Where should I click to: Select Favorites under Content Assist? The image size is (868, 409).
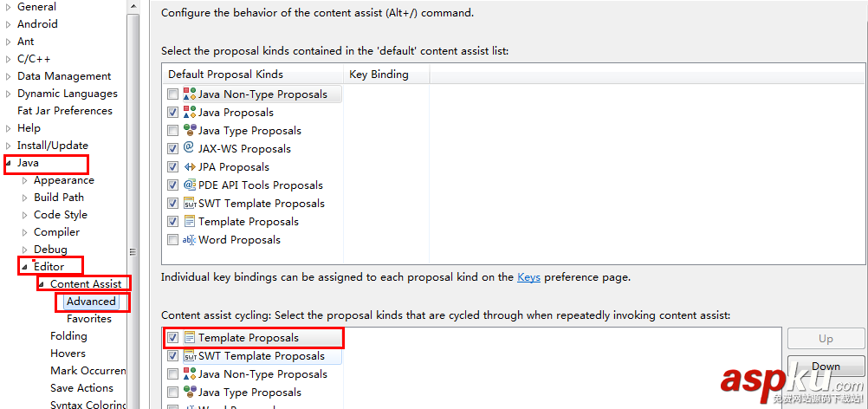click(89, 319)
